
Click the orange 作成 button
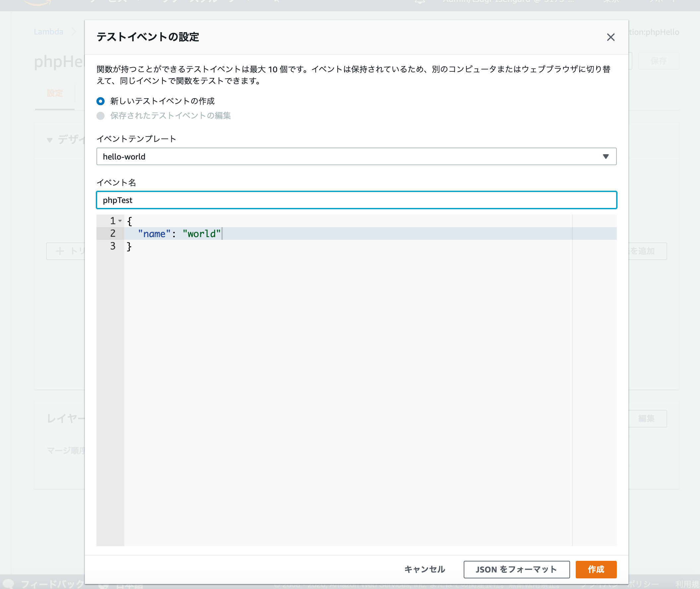596,569
